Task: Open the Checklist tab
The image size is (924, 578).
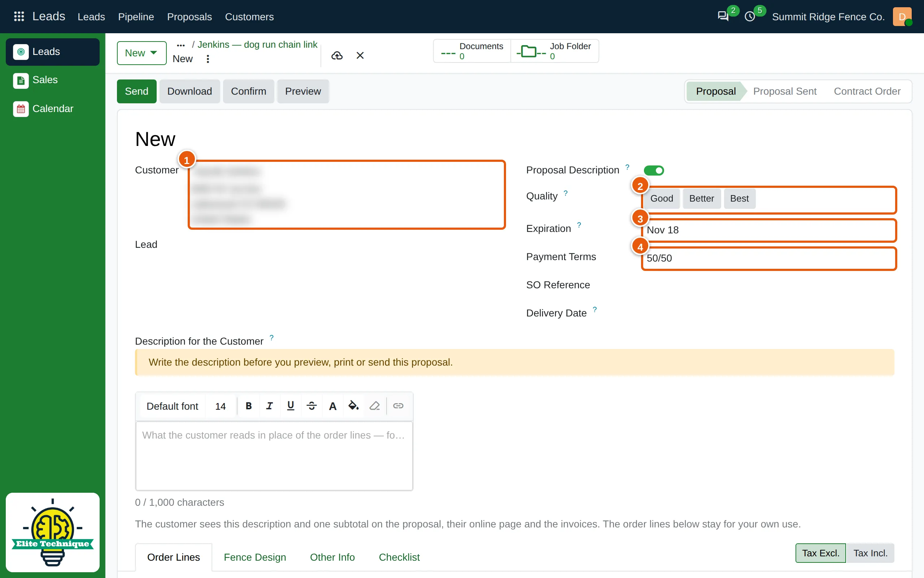Action: click(399, 557)
